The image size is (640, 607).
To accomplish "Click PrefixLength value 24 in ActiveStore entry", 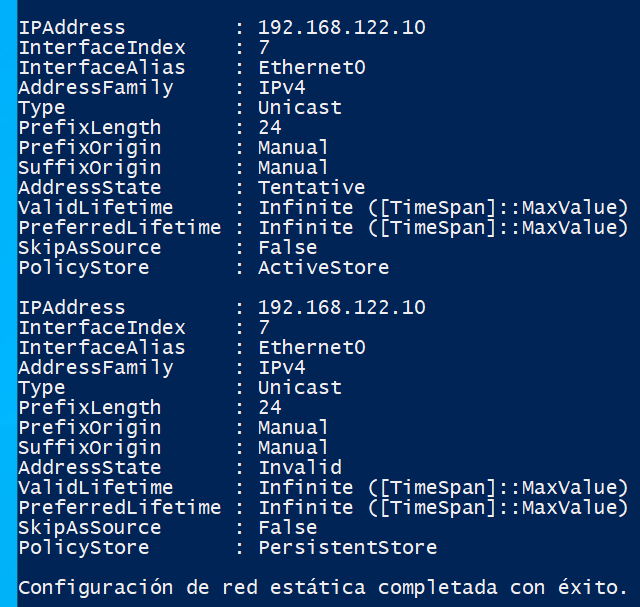I will click(269, 128).
